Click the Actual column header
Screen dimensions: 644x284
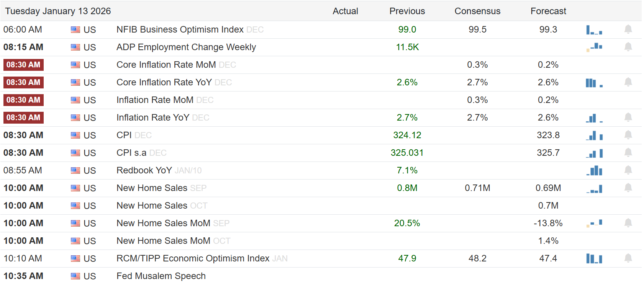click(x=345, y=11)
